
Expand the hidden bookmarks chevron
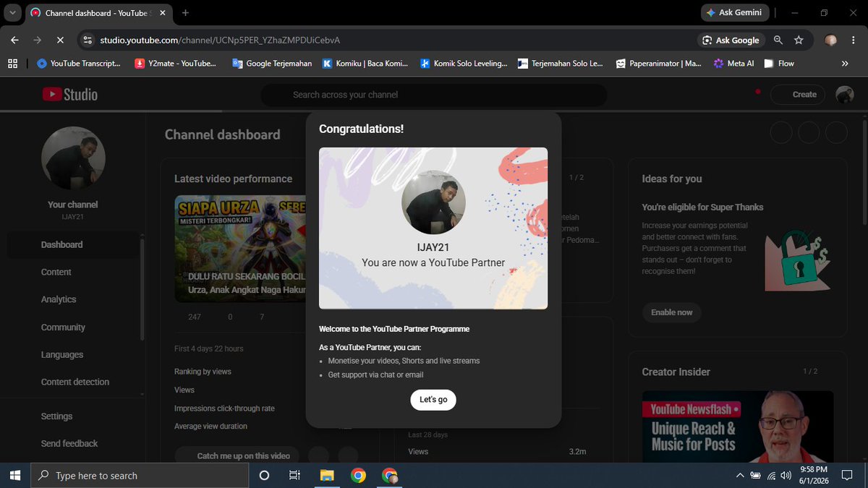tap(844, 64)
